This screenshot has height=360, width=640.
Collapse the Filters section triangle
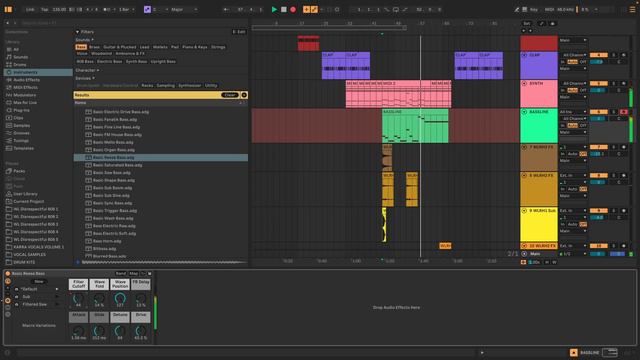[77, 32]
